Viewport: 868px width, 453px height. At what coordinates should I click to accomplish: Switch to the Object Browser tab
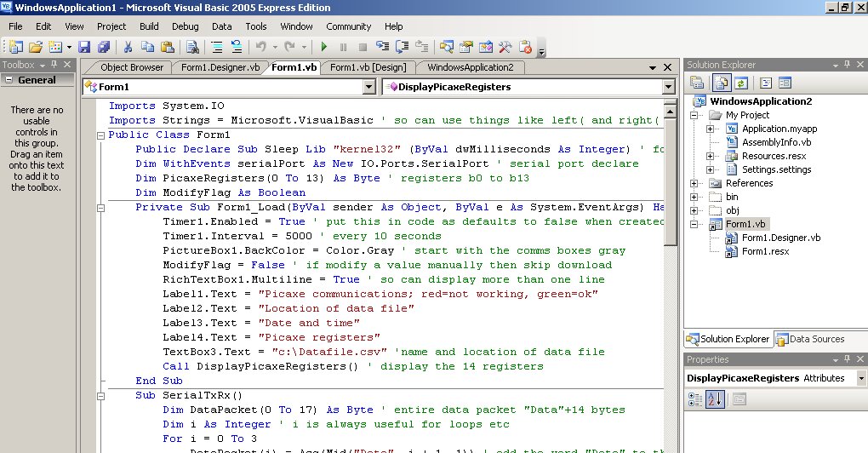click(132, 67)
